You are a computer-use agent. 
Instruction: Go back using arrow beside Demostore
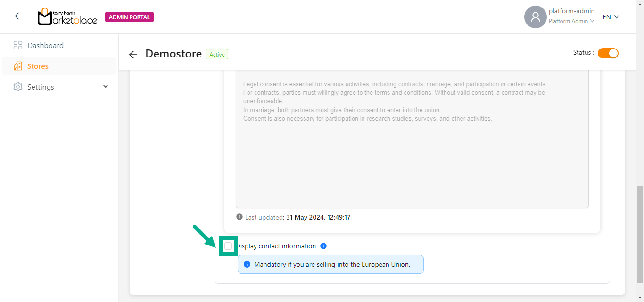pyautogui.click(x=133, y=55)
